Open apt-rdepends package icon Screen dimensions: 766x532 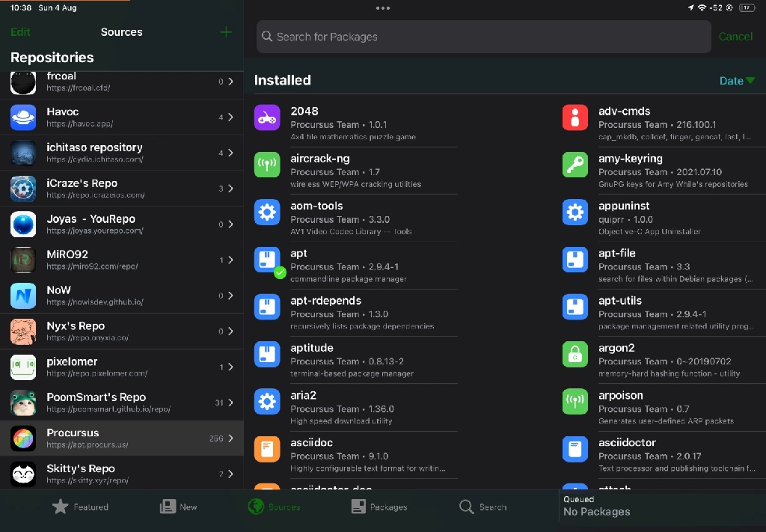[x=267, y=308]
